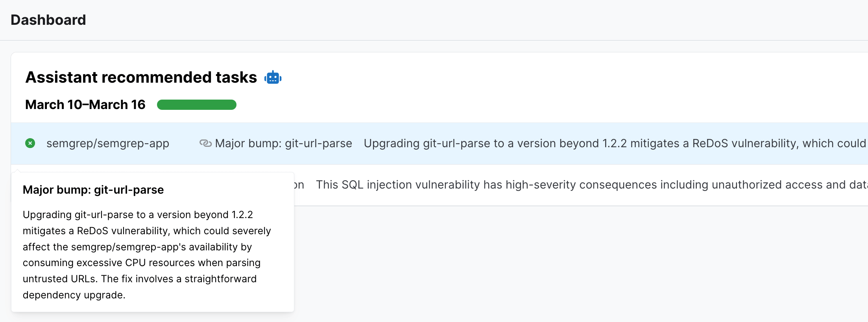Click the truncated task title ending in 'on'

click(299, 185)
